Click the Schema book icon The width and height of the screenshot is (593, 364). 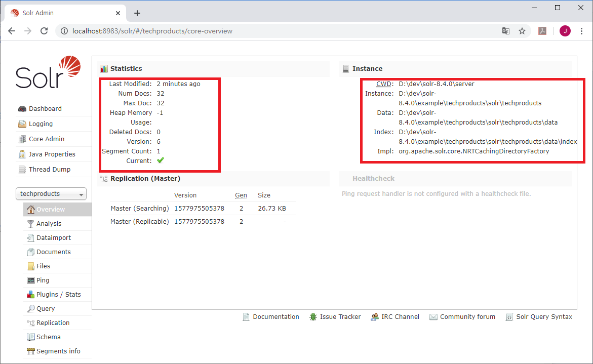coord(30,337)
